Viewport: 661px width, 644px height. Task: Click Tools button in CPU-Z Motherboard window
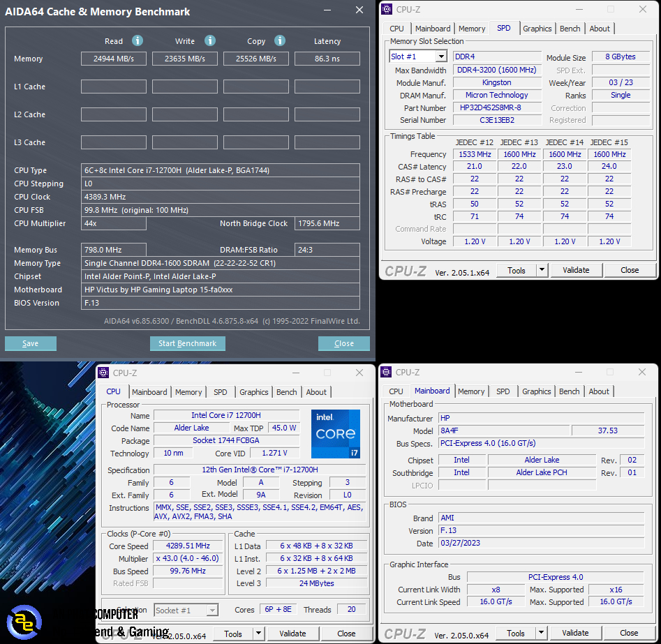pos(516,633)
